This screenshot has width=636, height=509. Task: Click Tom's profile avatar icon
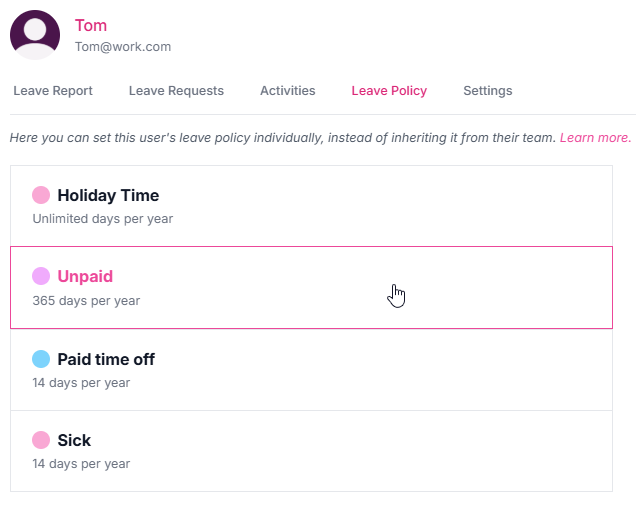coord(35,35)
